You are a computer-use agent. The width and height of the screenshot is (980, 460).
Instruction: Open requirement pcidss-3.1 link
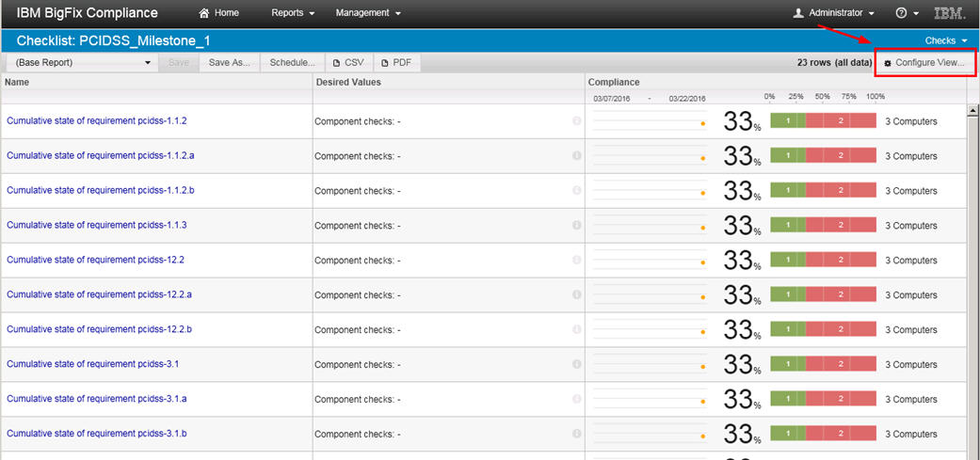(x=93, y=364)
